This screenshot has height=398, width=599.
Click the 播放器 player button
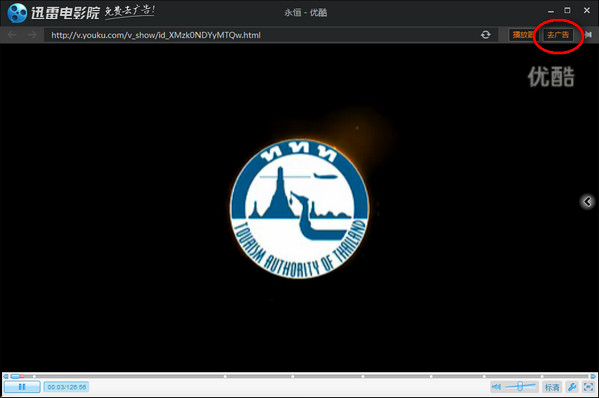click(522, 35)
